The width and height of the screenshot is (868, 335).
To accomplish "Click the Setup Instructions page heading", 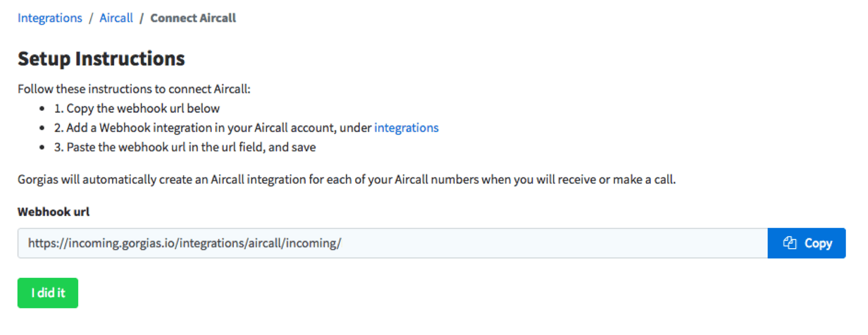I will (101, 58).
